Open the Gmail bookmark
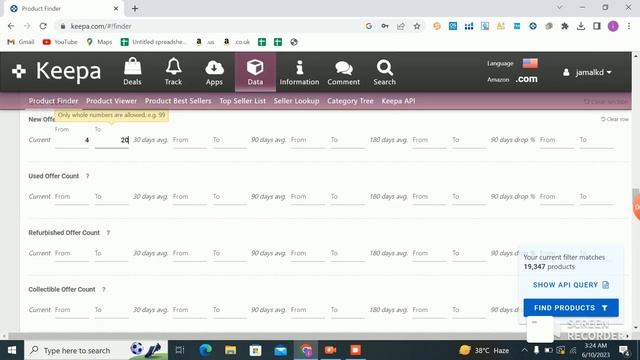The image size is (640, 360). pyautogui.click(x=21, y=42)
